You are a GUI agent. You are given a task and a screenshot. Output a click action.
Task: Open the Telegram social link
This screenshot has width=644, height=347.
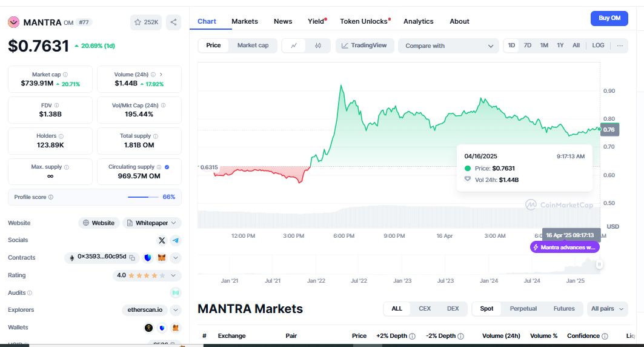175,240
